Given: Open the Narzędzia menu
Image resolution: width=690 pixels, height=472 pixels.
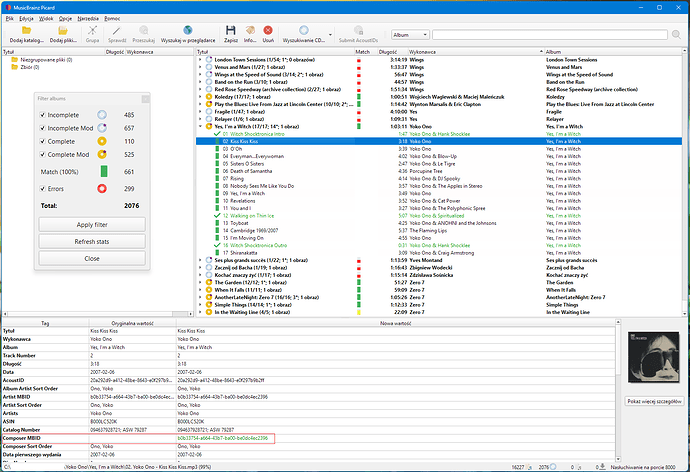Looking at the screenshot, I should [90, 19].
